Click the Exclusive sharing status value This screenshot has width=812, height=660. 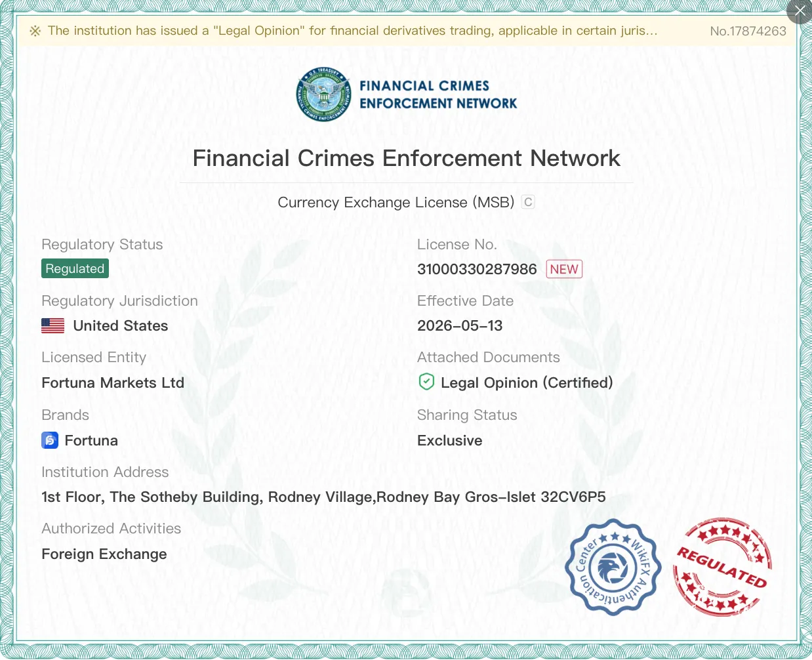click(x=450, y=440)
